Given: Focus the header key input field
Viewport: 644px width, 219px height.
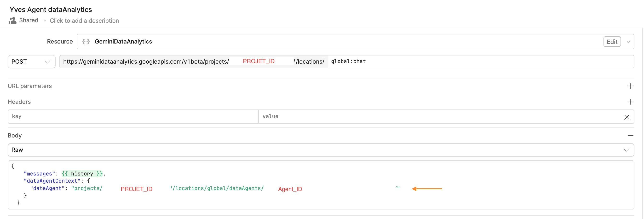Looking at the screenshot, I should [x=133, y=116].
